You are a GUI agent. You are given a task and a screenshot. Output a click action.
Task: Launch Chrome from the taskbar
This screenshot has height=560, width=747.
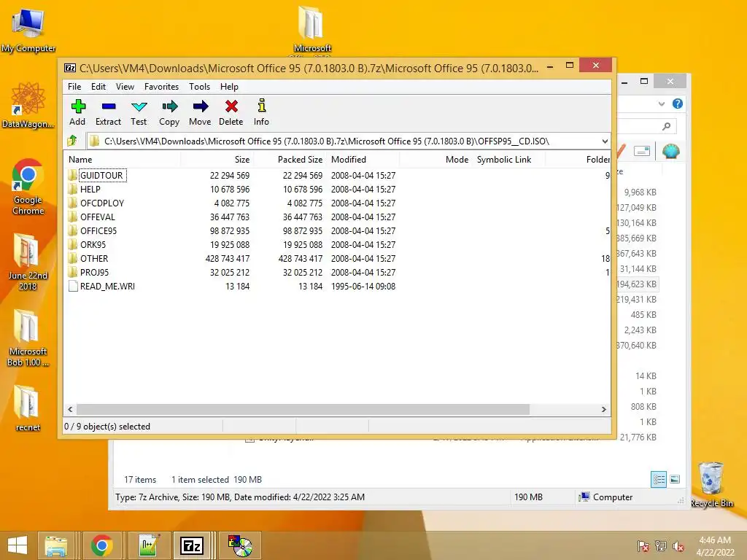point(101,545)
